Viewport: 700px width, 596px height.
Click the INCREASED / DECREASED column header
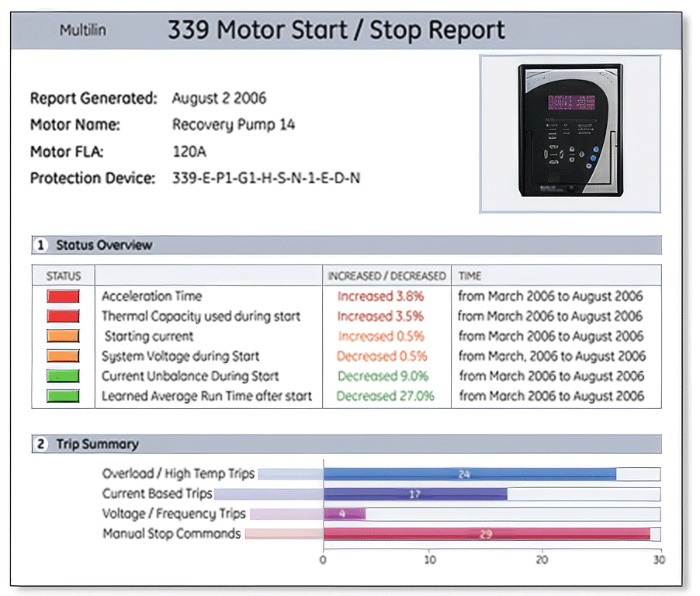click(x=387, y=276)
